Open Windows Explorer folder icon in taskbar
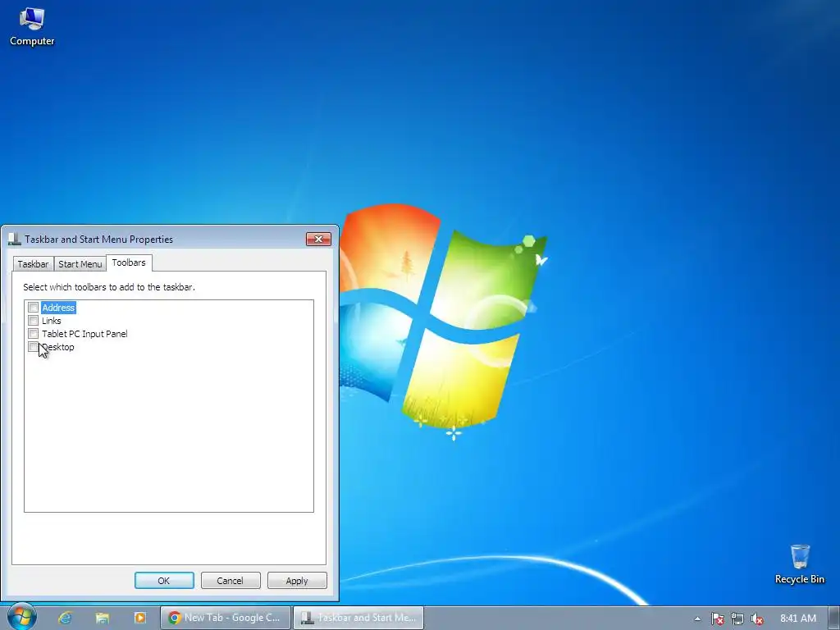This screenshot has width=840, height=630. click(103, 618)
